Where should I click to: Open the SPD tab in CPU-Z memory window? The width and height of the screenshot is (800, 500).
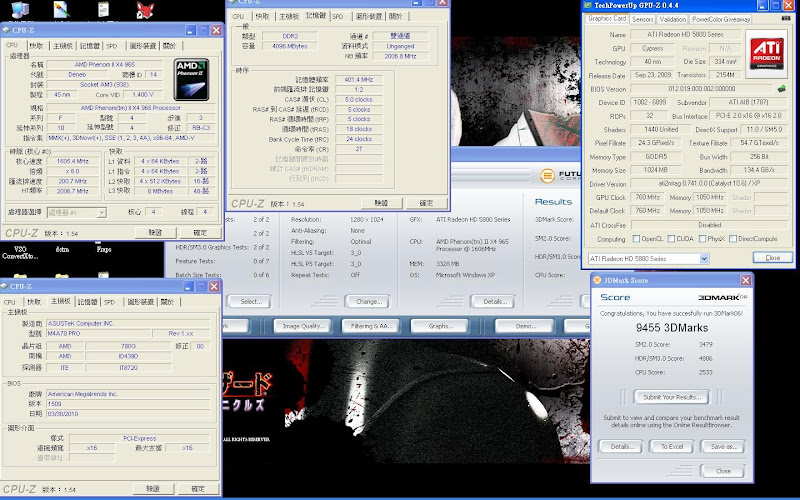tap(338, 16)
